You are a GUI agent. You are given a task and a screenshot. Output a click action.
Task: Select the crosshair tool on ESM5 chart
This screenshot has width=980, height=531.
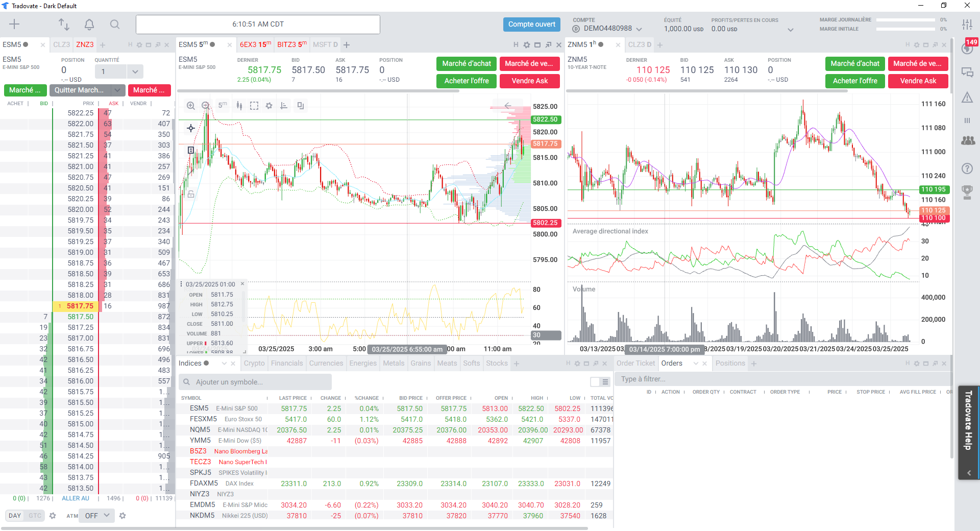pyautogui.click(x=191, y=128)
